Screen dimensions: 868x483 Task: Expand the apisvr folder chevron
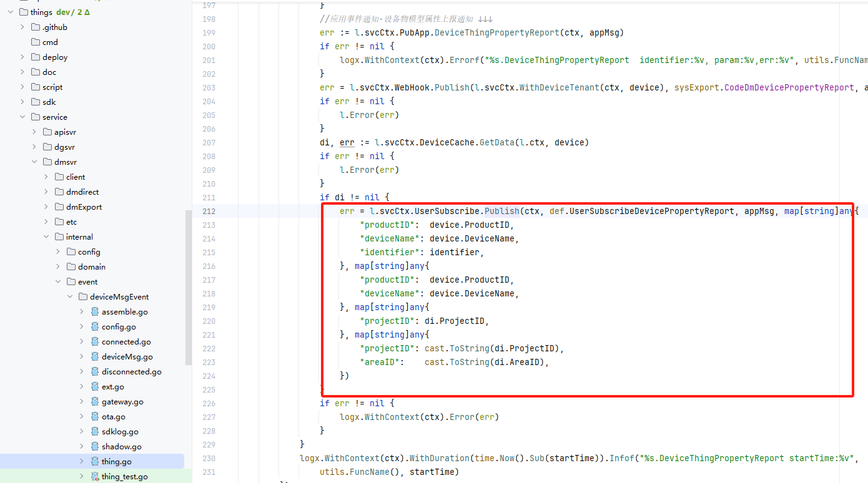(34, 132)
